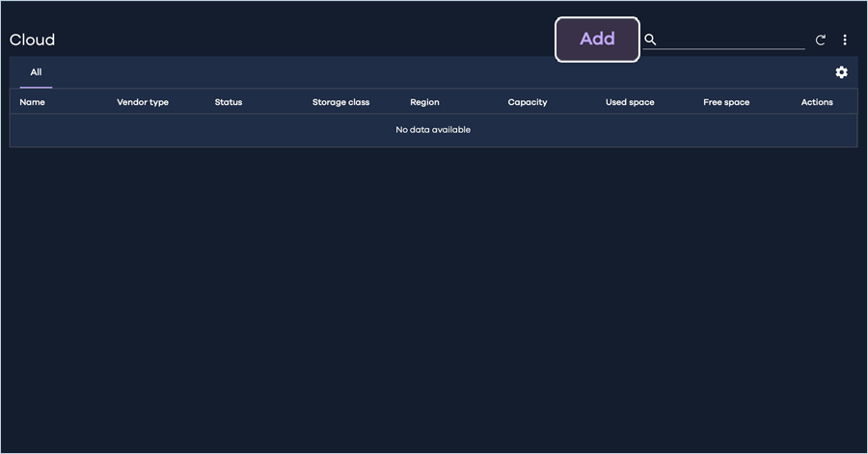Viewport: 868px width, 454px height.
Task: Sort by the Capacity column
Action: tap(528, 102)
